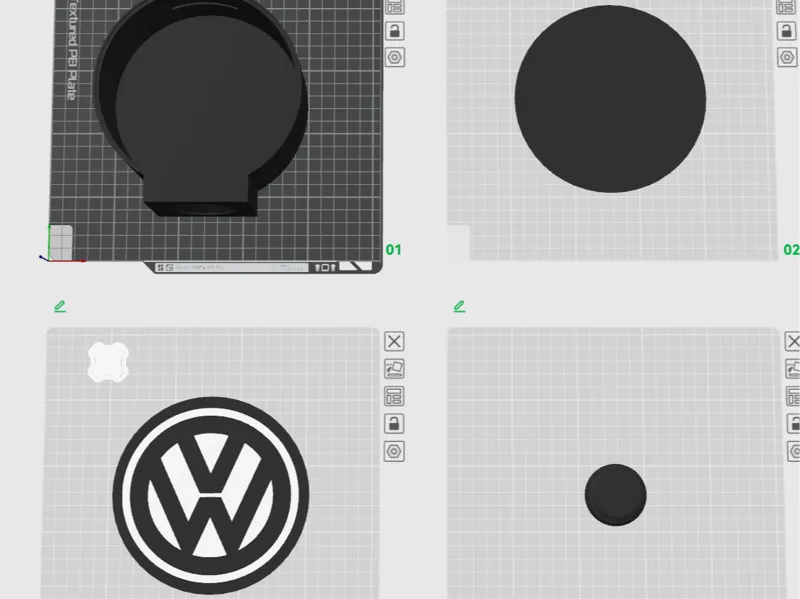
Task: Open plate settings for VW logo plate
Action: tap(394, 452)
